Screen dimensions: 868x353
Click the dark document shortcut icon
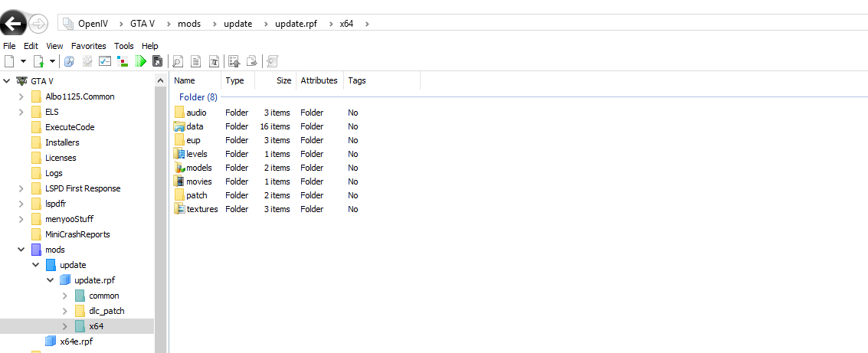pyautogui.click(x=158, y=60)
